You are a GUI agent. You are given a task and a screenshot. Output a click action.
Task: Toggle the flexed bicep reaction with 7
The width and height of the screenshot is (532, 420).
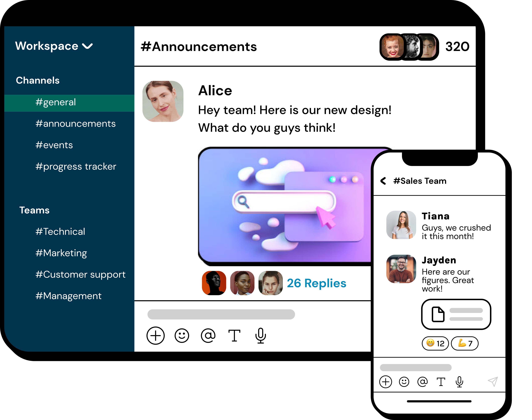click(x=465, y=343)
